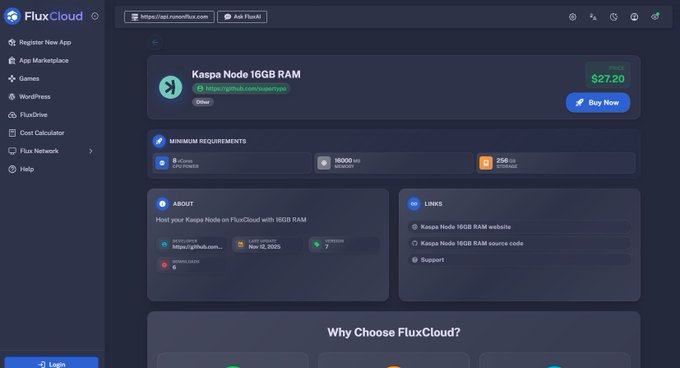Click the $27.20 price badge
This screenshot has width=680, height=368.
[x=608, y=75]
